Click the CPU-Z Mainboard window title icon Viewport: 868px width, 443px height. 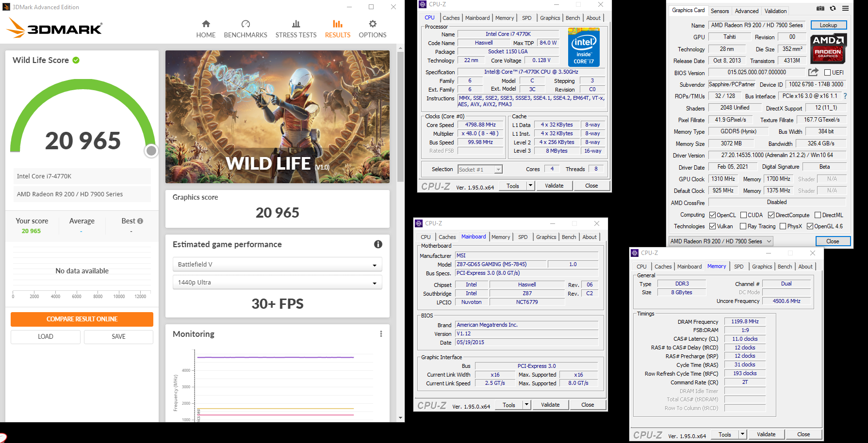point(419,223)
